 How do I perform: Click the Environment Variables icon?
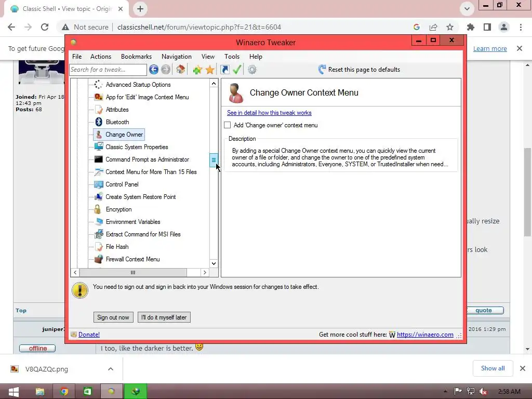[x=98, y=222]
